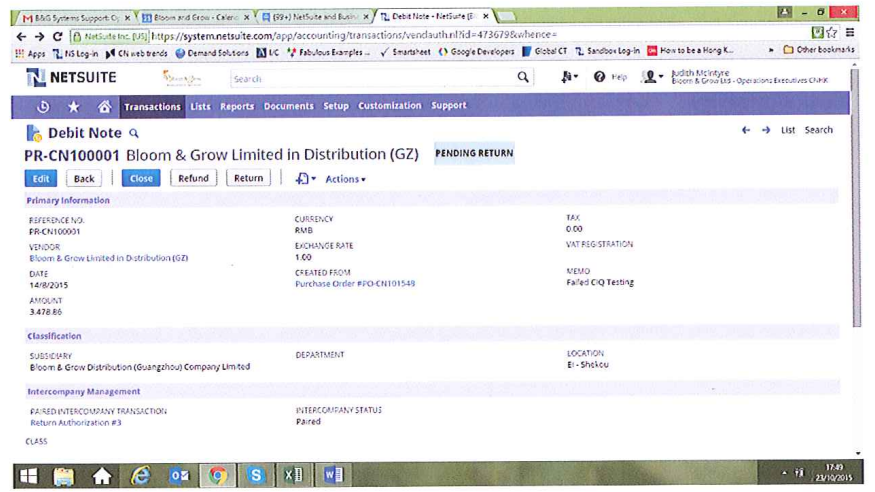Click the Debit Note quick search magnifier
The width and height of the screenshot is (875, 492).
[x=134, y=133]
